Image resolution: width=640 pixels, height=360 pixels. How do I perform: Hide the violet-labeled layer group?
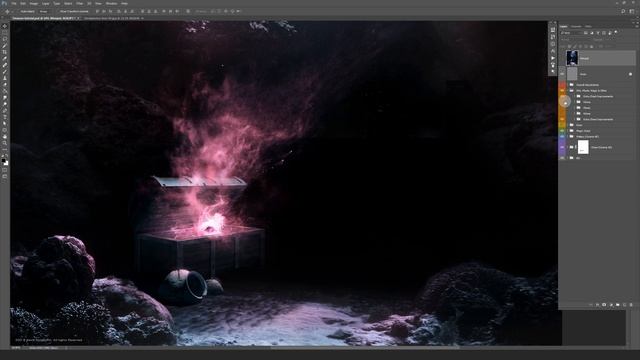point(562,147)
